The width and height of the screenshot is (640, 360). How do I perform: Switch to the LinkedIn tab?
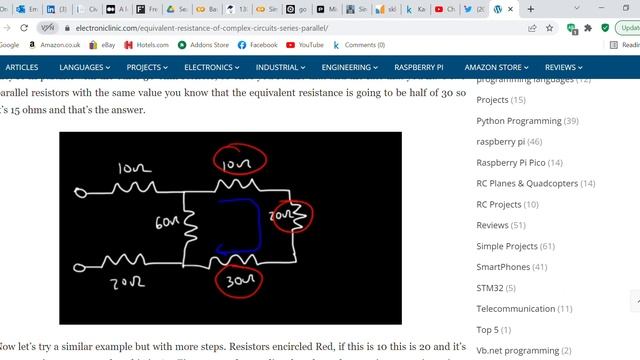pos(57,9)
